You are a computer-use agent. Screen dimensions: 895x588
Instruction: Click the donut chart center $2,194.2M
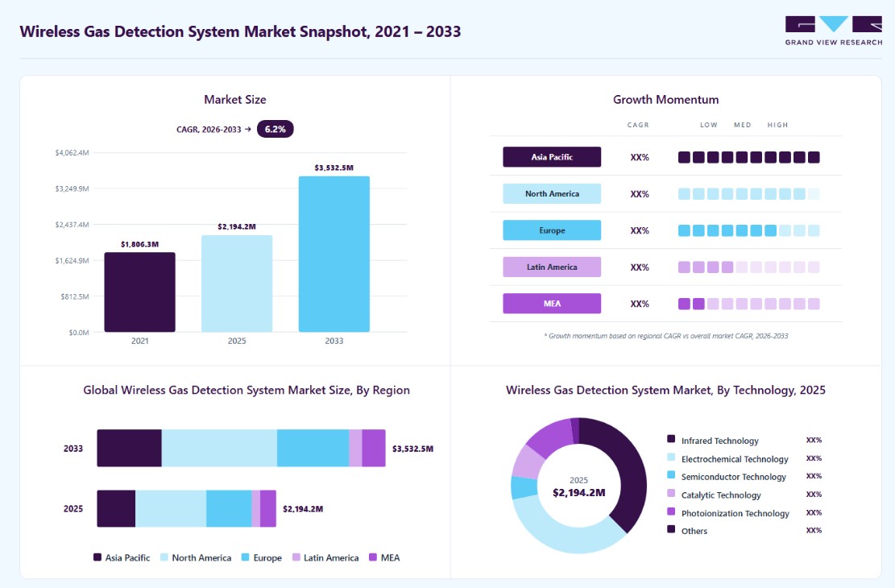click(x=578, y=493)
